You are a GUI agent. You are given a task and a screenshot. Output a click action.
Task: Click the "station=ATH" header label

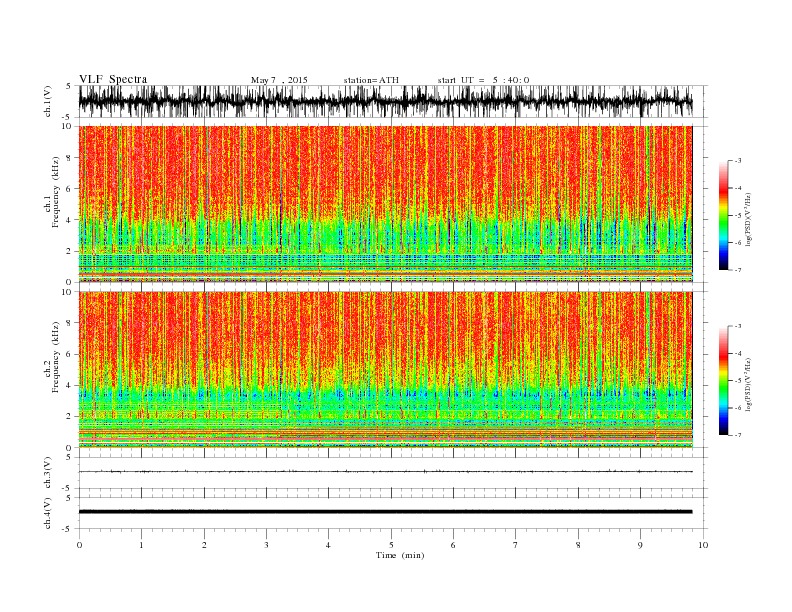click(x=371, y=80)
